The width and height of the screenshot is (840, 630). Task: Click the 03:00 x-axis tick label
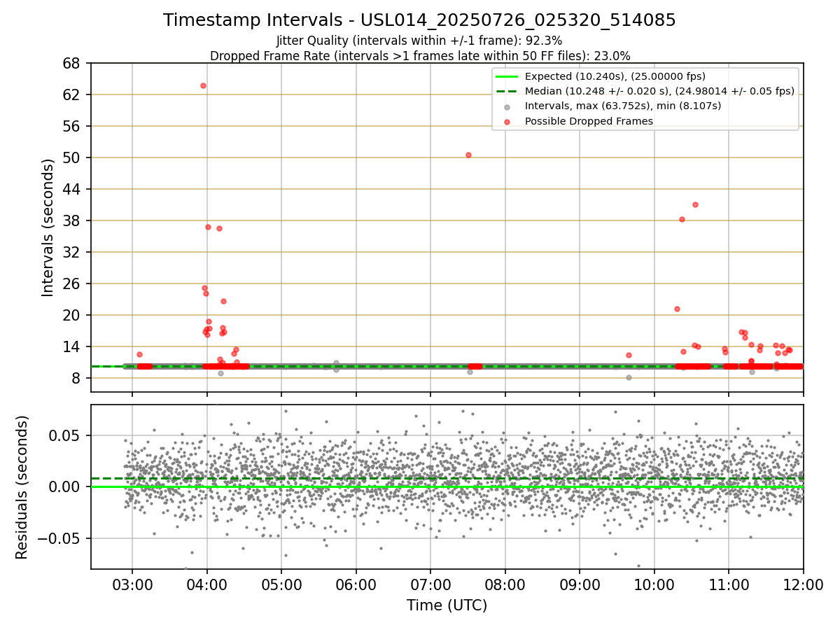click(132, 584)
